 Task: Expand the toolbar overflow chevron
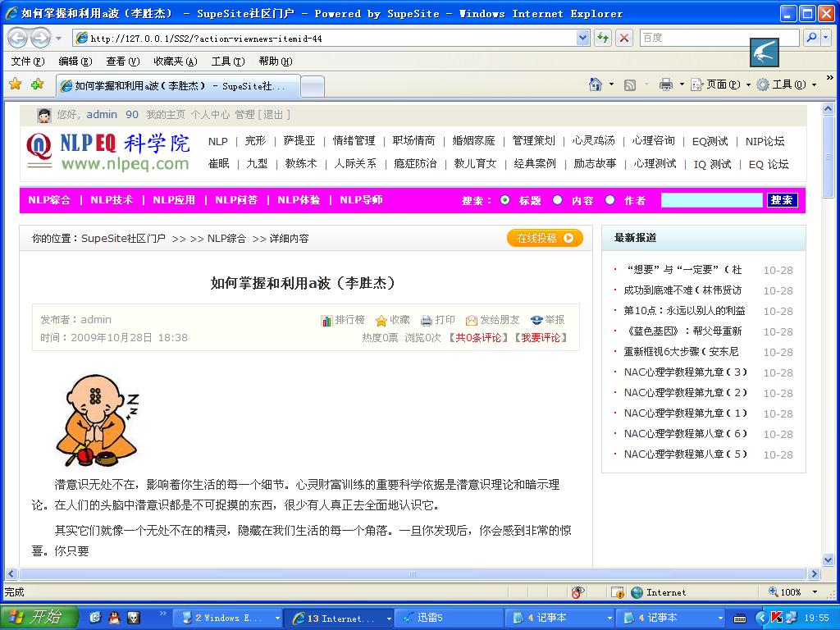click(830, 78)
